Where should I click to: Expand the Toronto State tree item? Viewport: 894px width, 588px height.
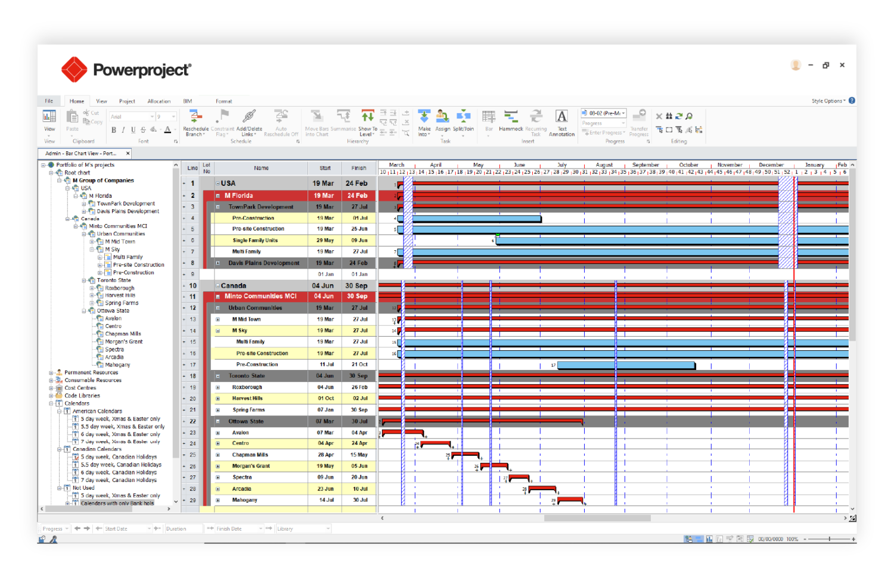point(85,280)
